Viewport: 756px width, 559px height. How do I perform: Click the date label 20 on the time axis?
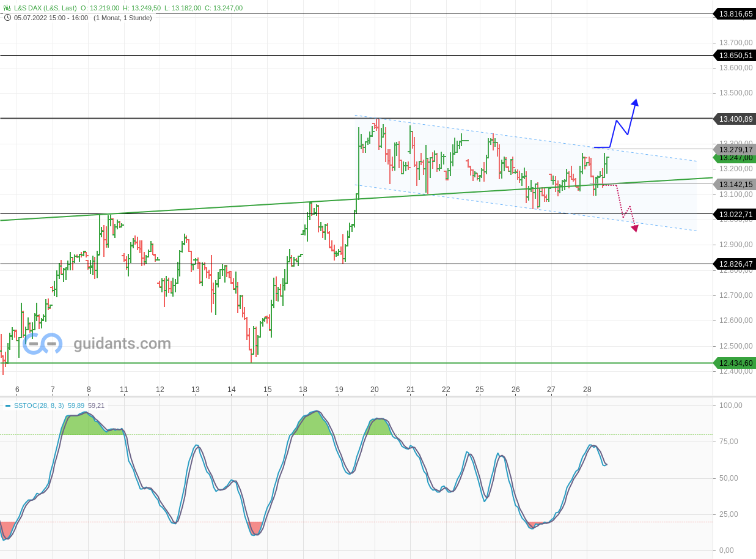point(375,390)
